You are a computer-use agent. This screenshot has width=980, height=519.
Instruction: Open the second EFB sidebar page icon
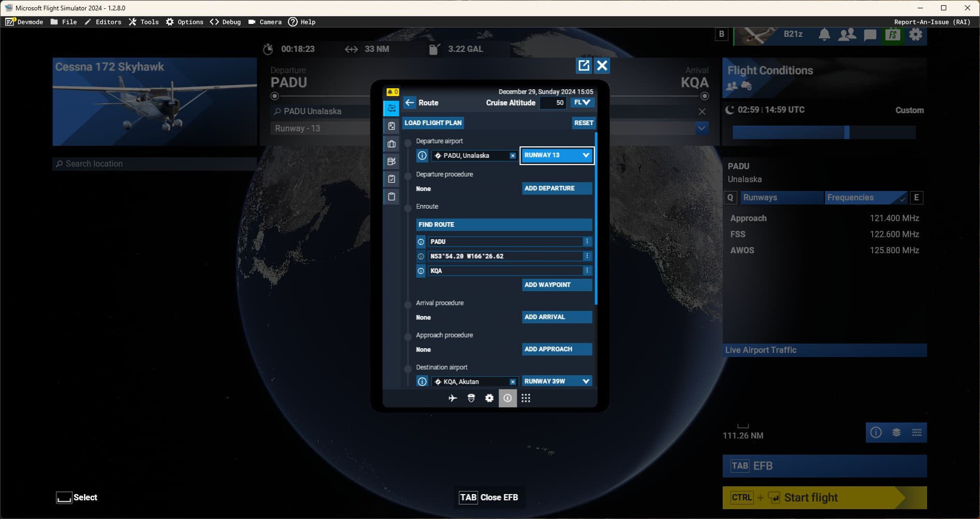point(391,126)
